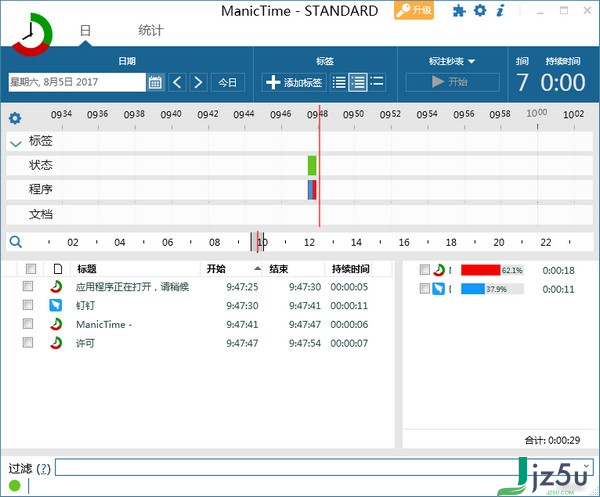Click the ManicTime logo
The width and height of the screenshot is (600, 497).
pyautogui.click(x=31, y=34)
